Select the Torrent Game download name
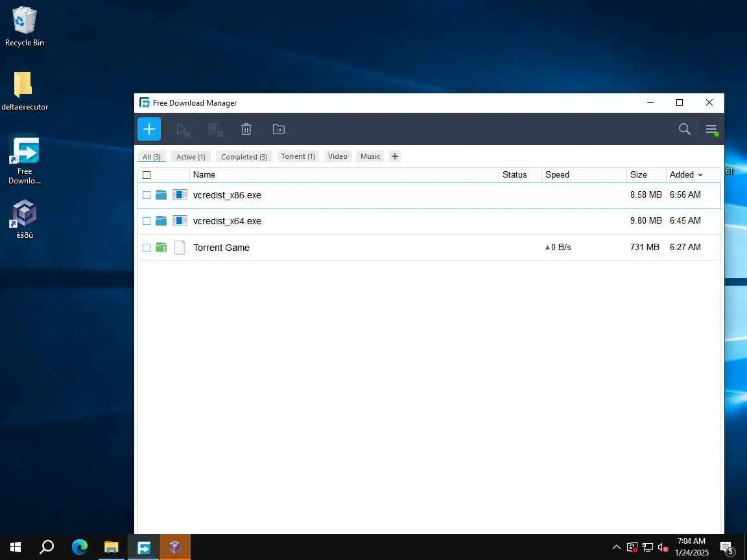747x560 pixels. (x=221, y=248)
